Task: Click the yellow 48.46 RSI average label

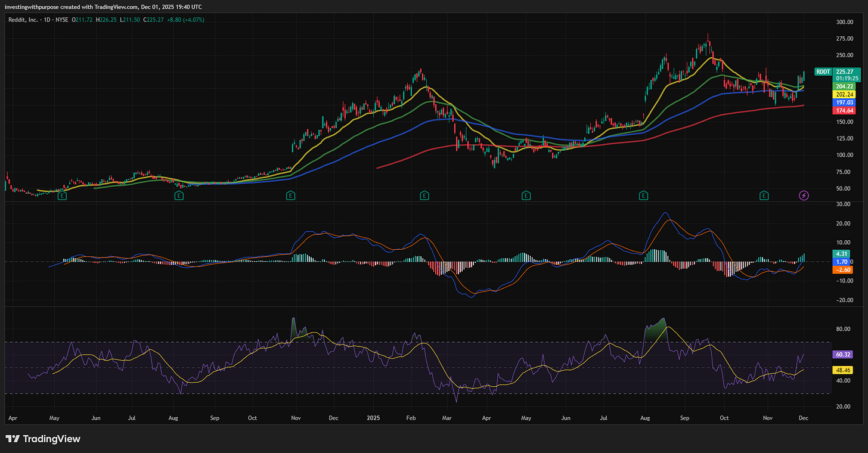Action: point(844,370)
